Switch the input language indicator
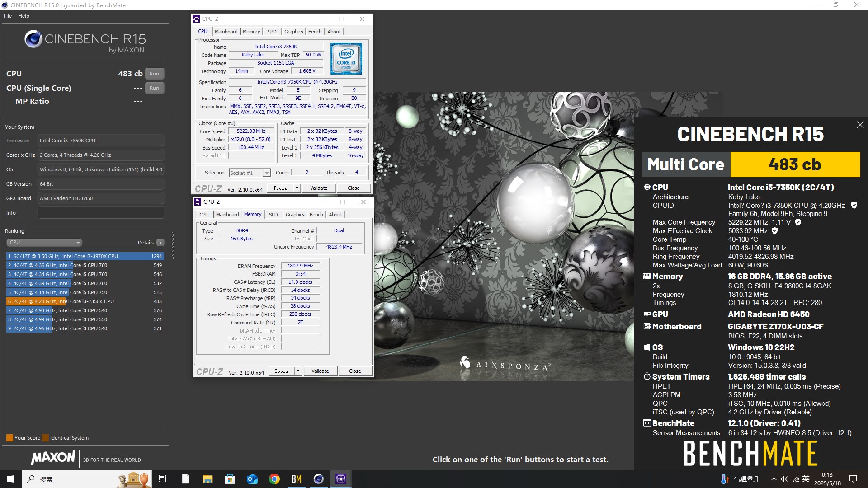The width and height of the screenshot is (868, 488). pyautogui.click(x=806, y=479)
